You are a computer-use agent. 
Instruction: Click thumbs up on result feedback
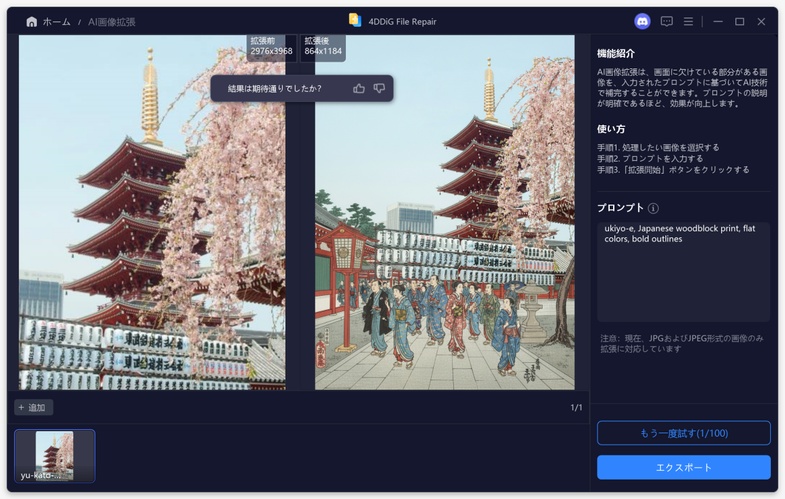(x=358, y=89)
